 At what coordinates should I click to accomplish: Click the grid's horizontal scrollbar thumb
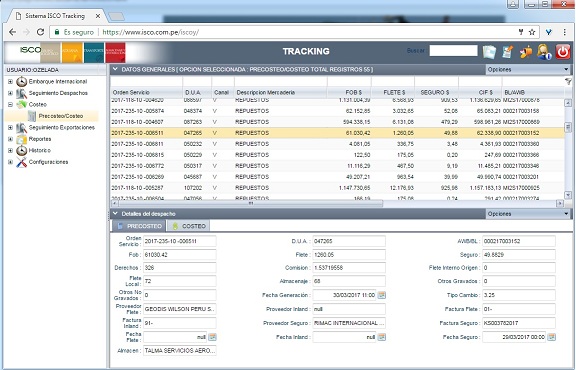tap(250, 203)
